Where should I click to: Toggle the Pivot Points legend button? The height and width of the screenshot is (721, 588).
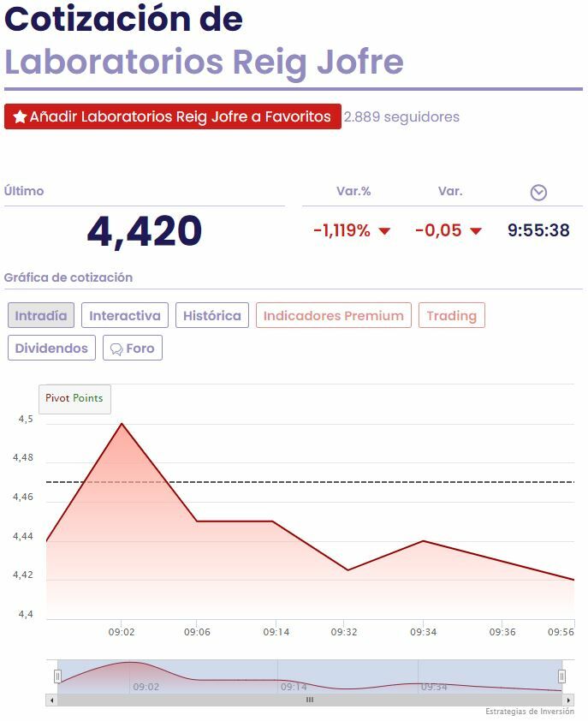coord(74,399)
